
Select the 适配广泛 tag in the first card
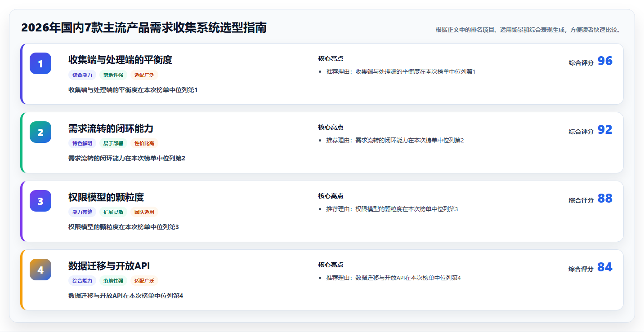[144, 75]
